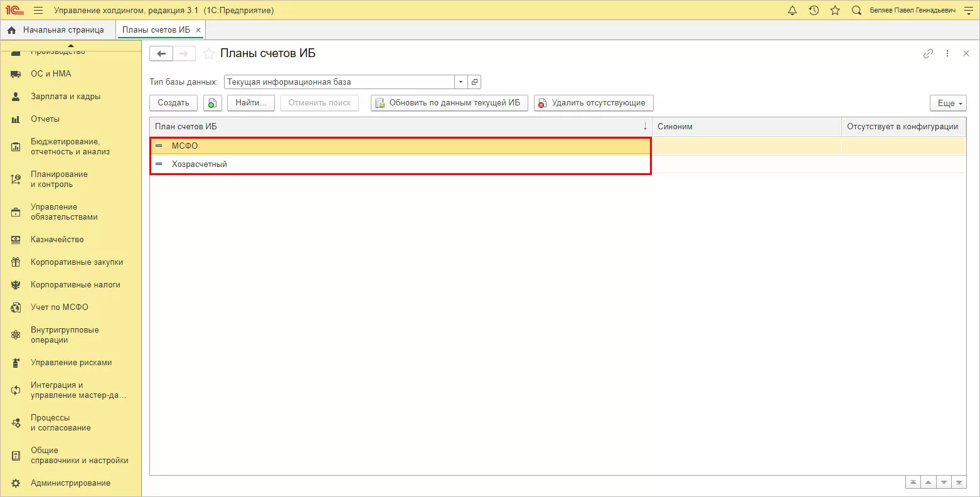Open Казначейство section
980x497 pixels.
tap(70, 240)
